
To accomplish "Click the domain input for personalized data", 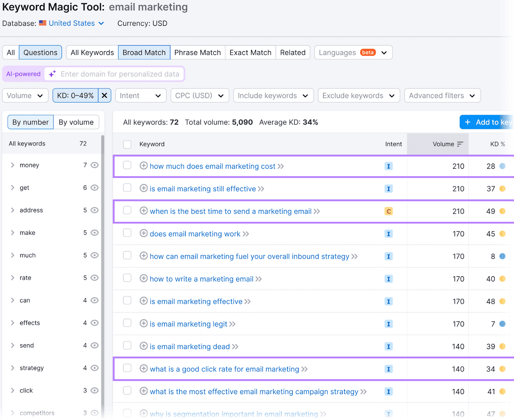I will pos(120,74).
